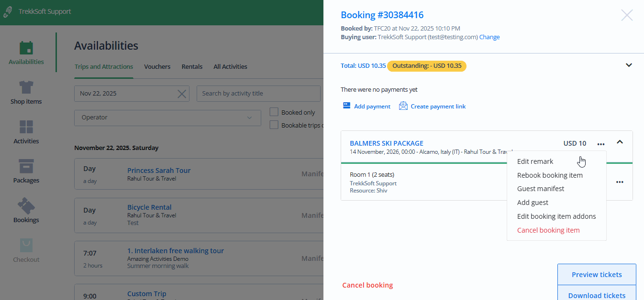Open Packages box icon
The height and width of the screenshot is (300, 644).
pos(26,167)
